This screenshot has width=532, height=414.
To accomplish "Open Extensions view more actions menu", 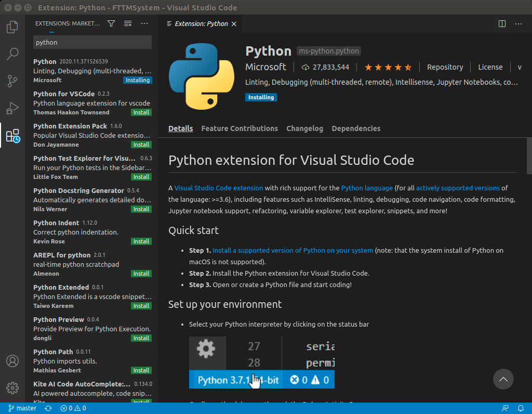I will pos(144,23).
